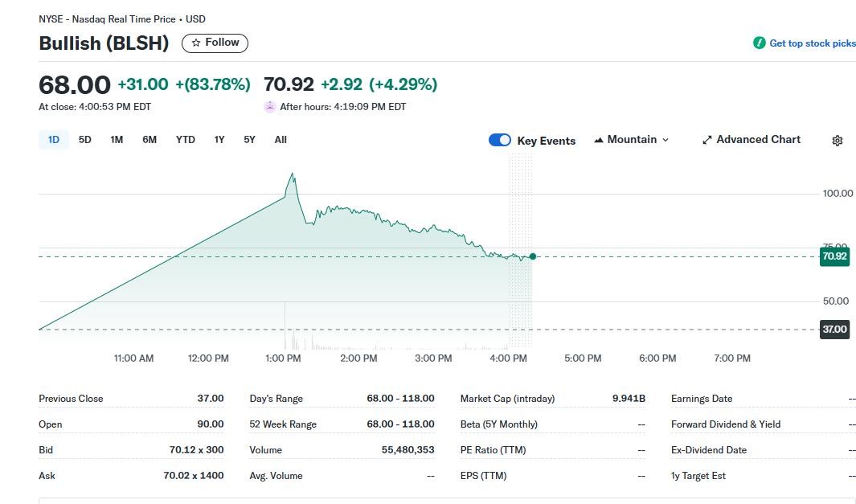Click the Volume value 55,480,353
This screenshot has width=856, height=504.
point(408,449)
